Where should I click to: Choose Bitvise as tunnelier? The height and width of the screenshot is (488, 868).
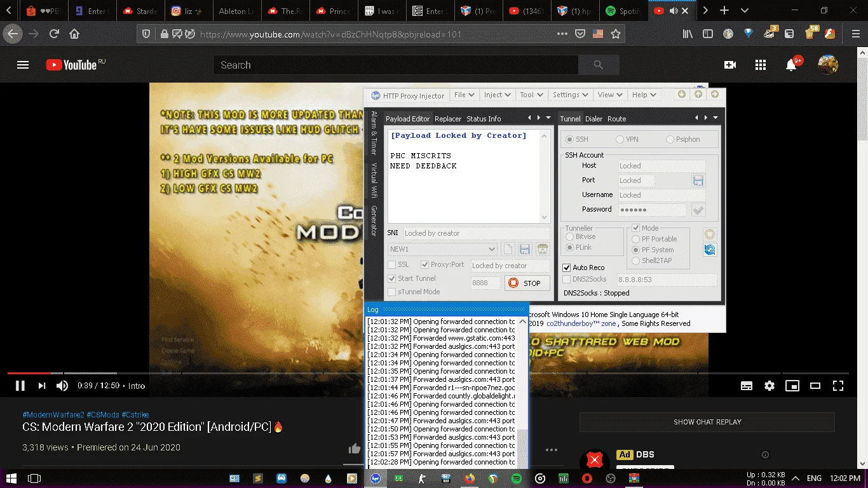pos(581,236)
